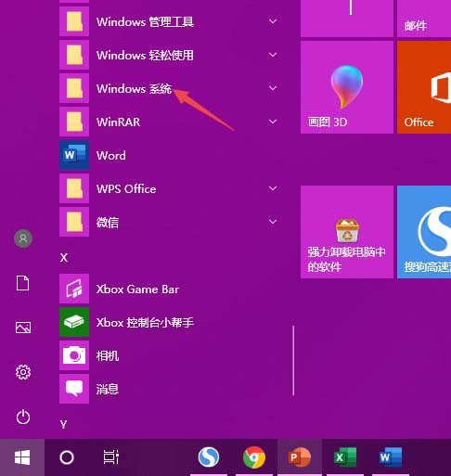Open the 消息 messaging app icon
This screenshot has height=476, width=451.
pyautogui.click(x=74, y=389)
